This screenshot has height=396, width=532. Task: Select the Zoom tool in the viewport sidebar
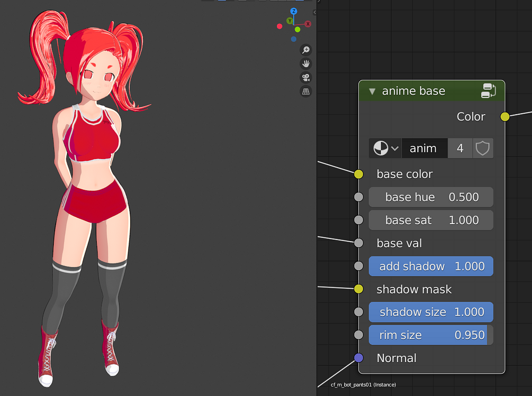[x=305, y=50]
